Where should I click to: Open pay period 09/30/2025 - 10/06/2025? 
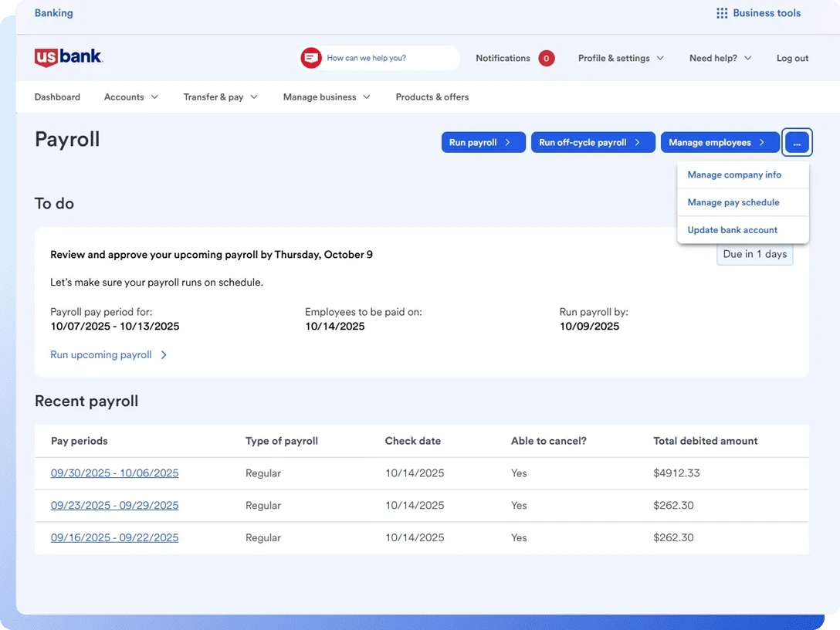[114, 473]
